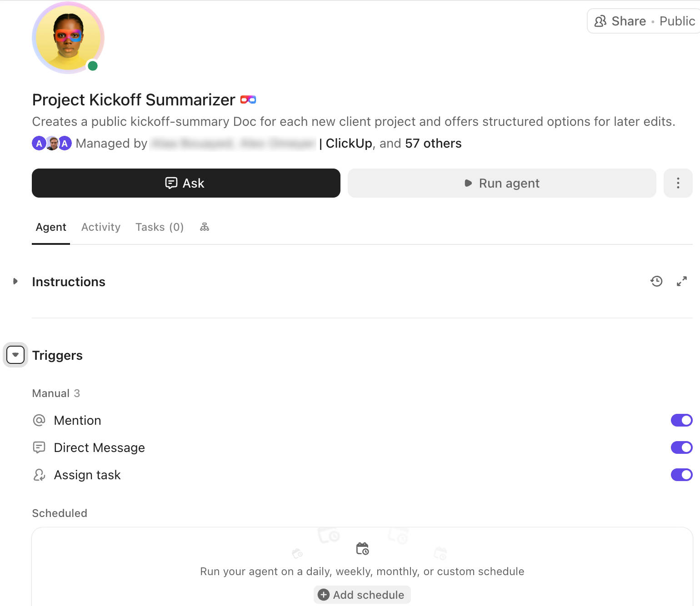Click the Add schedule button
Screen dimensions: 700x606
(362, 595)
